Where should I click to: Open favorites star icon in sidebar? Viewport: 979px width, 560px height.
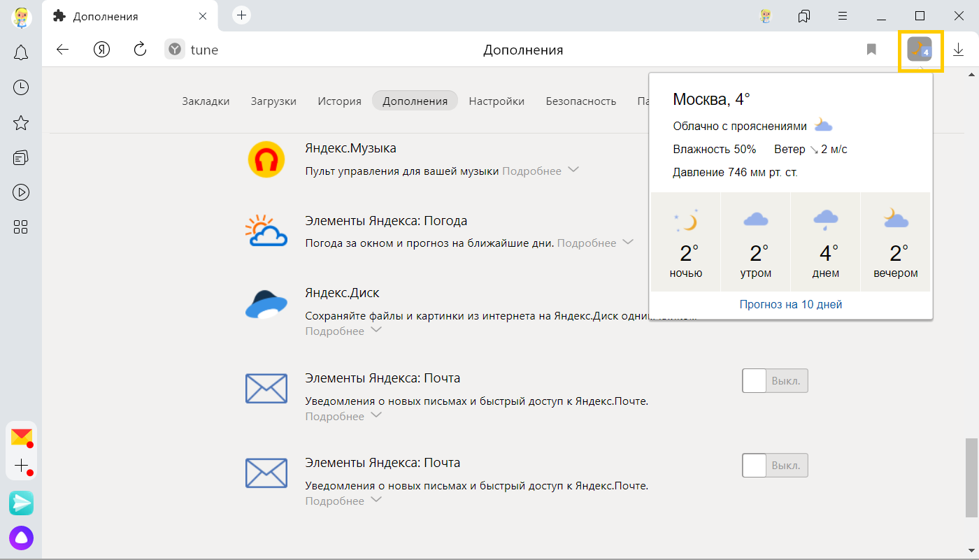click(21, 123)
